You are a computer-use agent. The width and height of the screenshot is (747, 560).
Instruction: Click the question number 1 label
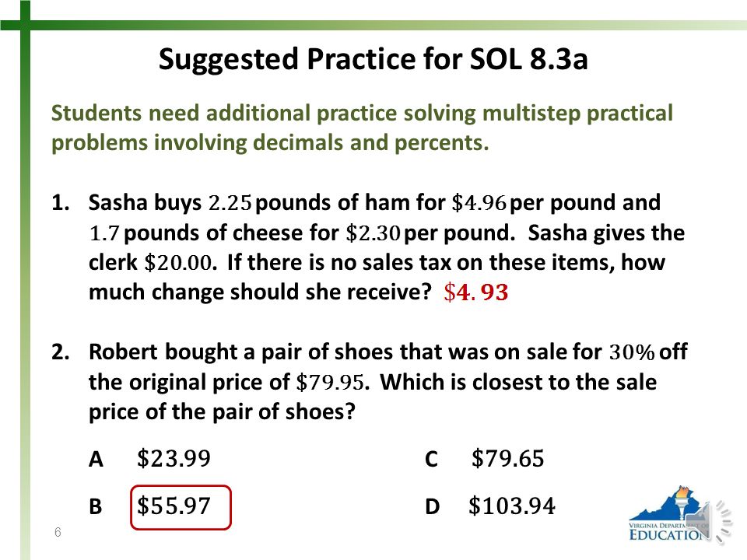(61, 203)
